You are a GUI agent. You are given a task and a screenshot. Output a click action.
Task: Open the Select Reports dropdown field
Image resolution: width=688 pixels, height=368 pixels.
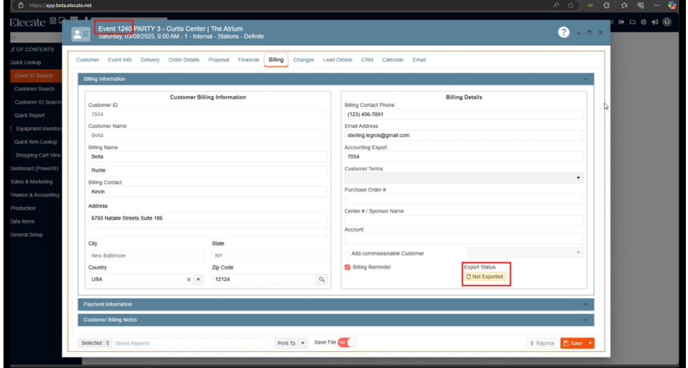(192, 343)
